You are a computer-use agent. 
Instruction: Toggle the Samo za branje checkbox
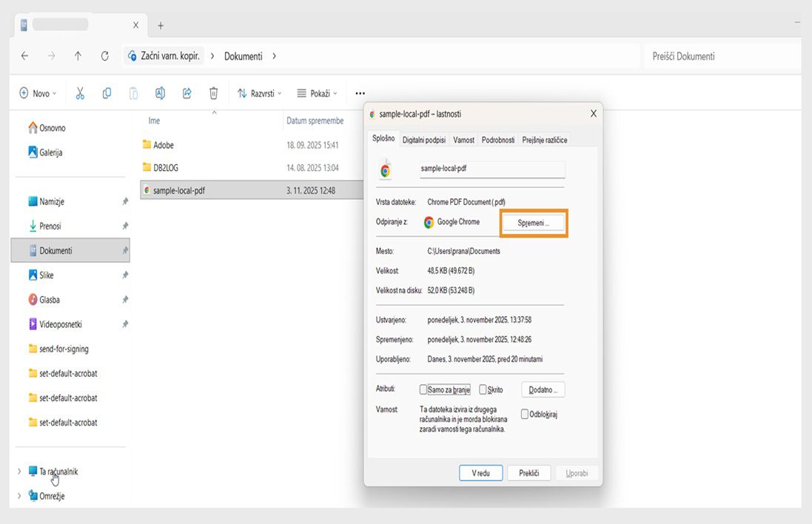click(423, 389)
